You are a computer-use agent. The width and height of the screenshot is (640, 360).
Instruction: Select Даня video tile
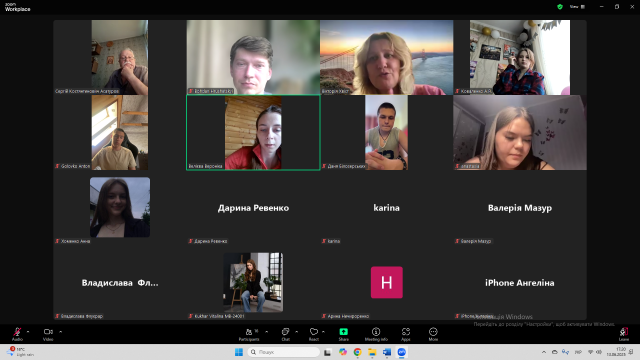(x=387, y=133)
